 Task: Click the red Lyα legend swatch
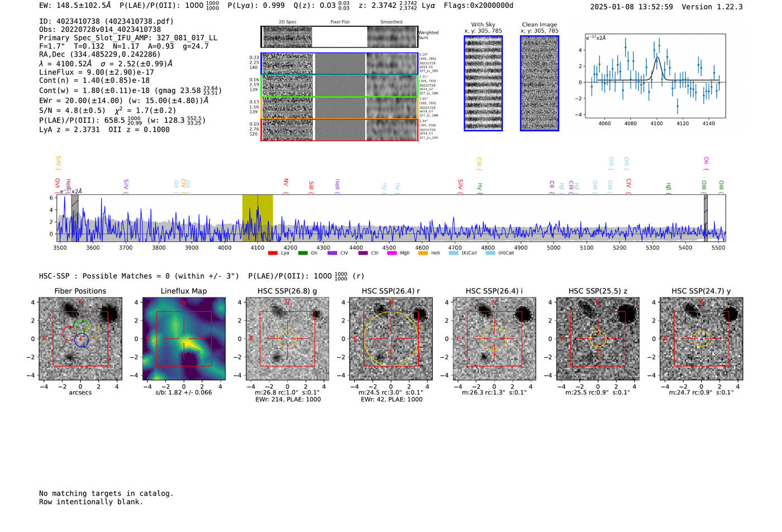[273, 253]
